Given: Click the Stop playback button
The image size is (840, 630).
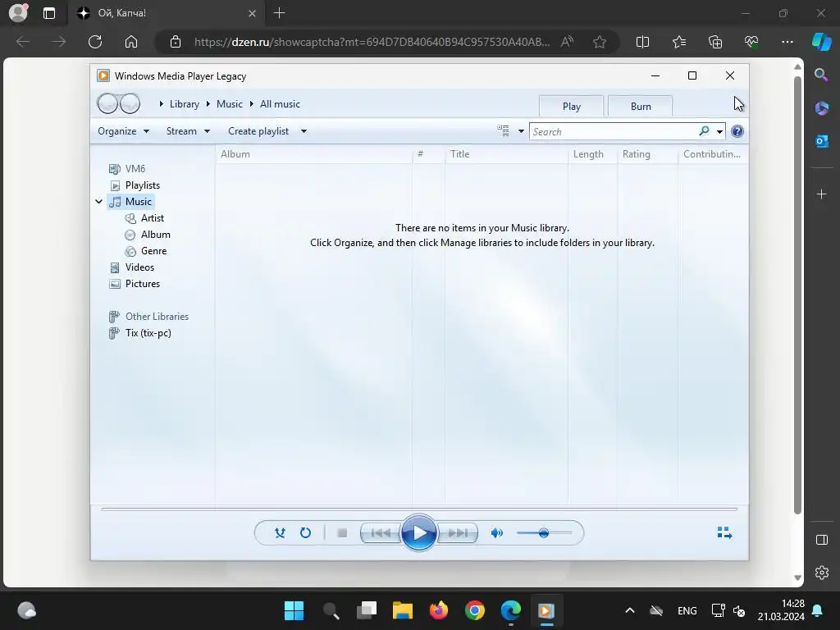Looking at the screenshot, I should 342,532.
